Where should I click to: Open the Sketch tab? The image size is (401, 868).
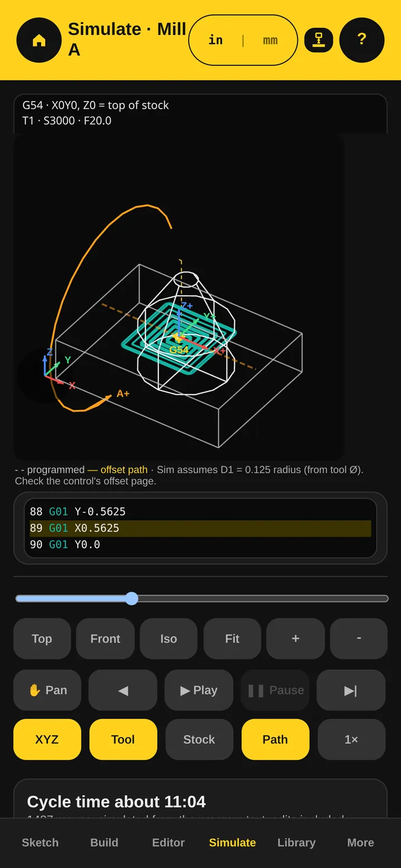pos(40,842)
